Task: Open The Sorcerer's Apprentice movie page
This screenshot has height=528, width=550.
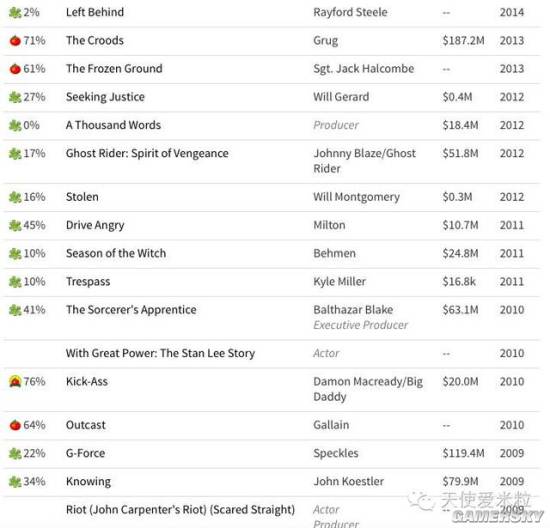Action: 131,310
